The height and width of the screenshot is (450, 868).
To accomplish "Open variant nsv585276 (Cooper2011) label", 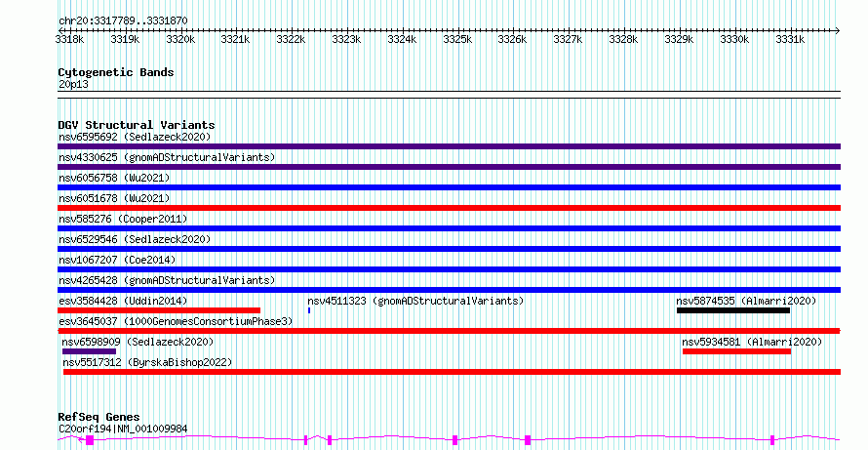I will tap(123, 219).
